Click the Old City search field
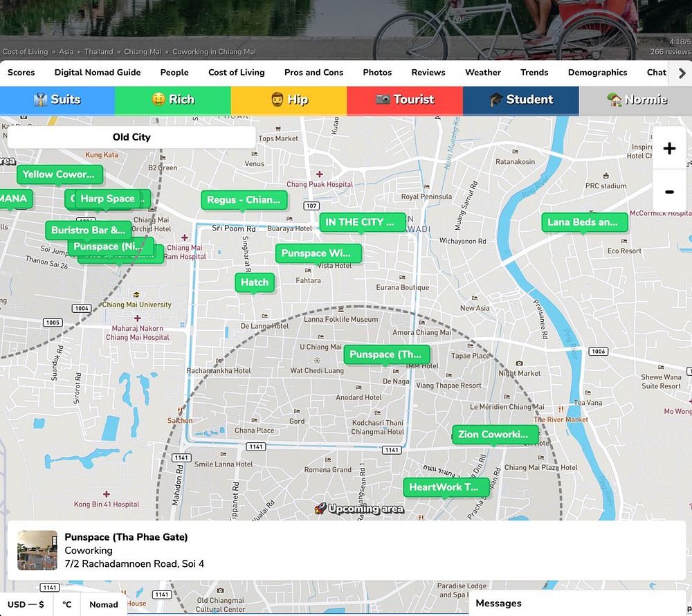Image resolution: width=692 pixels, height=616 pixels. (131, 137)
